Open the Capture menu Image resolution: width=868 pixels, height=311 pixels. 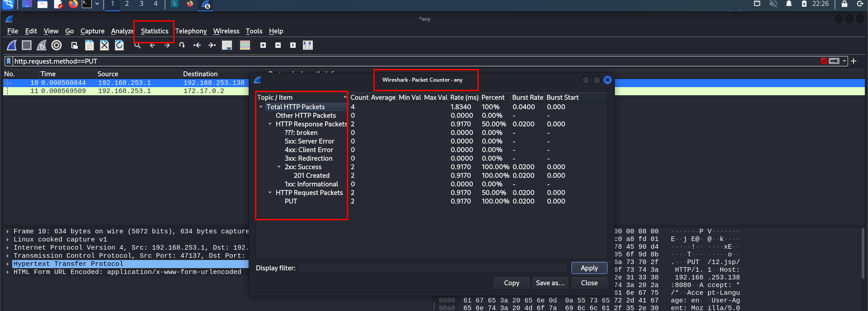coord(92,31)
